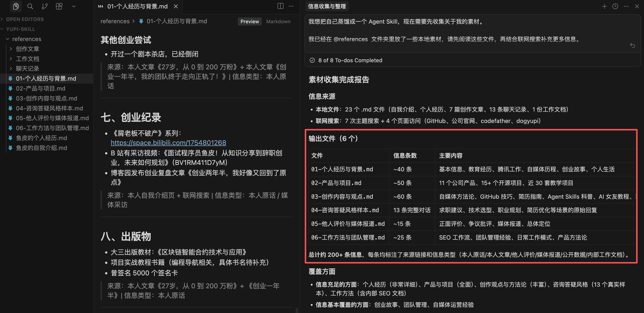Click references in breadcrumb path
The image size is (644, 313).
pos(115,21)
